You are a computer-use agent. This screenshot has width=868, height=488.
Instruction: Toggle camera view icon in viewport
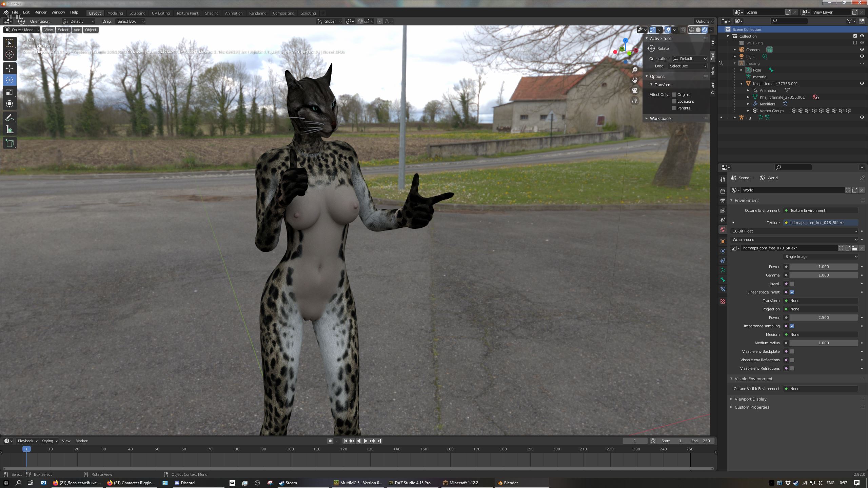coord(635,90)
